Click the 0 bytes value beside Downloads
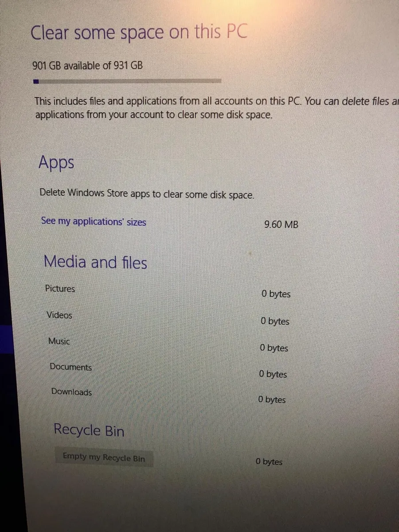The height and width of the screenshot is (532, 399). click(272, 399)
